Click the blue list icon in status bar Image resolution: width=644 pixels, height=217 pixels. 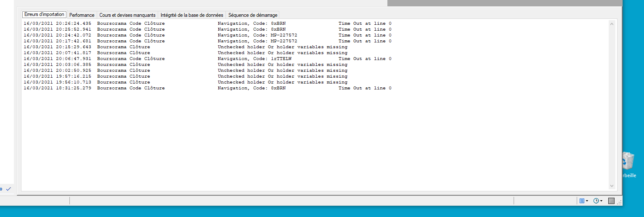tap(582, 201)
